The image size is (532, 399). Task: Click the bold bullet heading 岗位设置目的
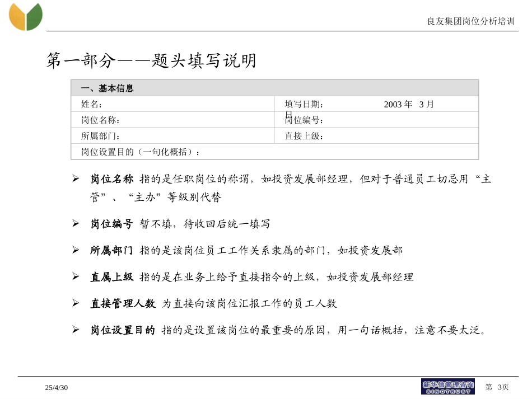pos(123,330)
